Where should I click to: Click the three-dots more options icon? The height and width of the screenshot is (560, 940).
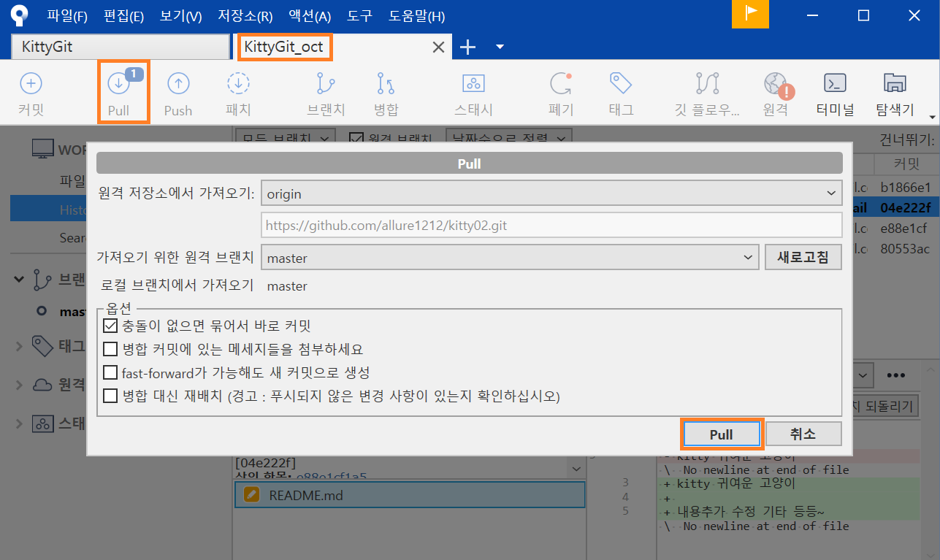[896, 375]
